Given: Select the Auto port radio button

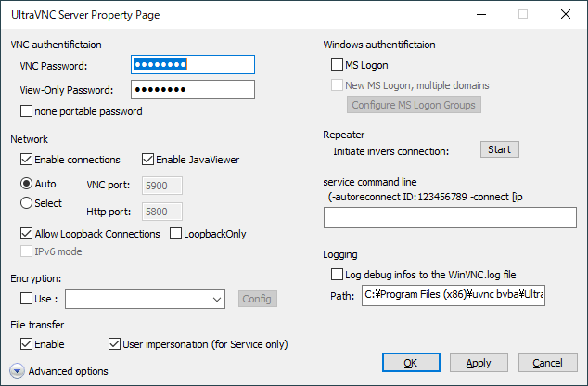Looking at the screenshot, I should pos(27,184).
